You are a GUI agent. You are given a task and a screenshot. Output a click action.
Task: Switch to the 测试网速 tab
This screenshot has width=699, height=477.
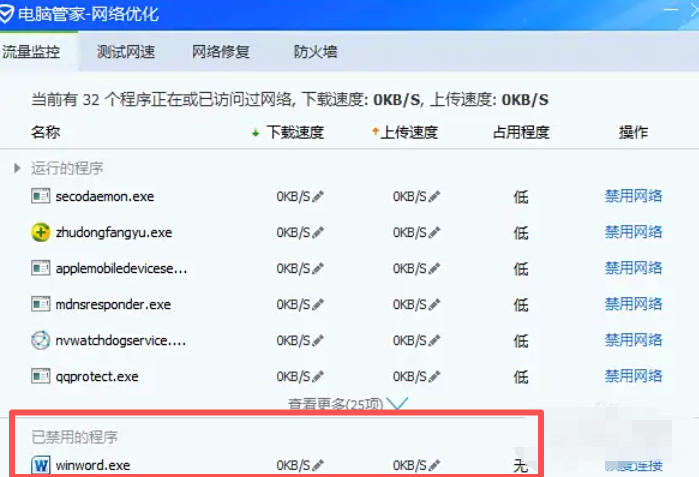click(x=126, y=52)
